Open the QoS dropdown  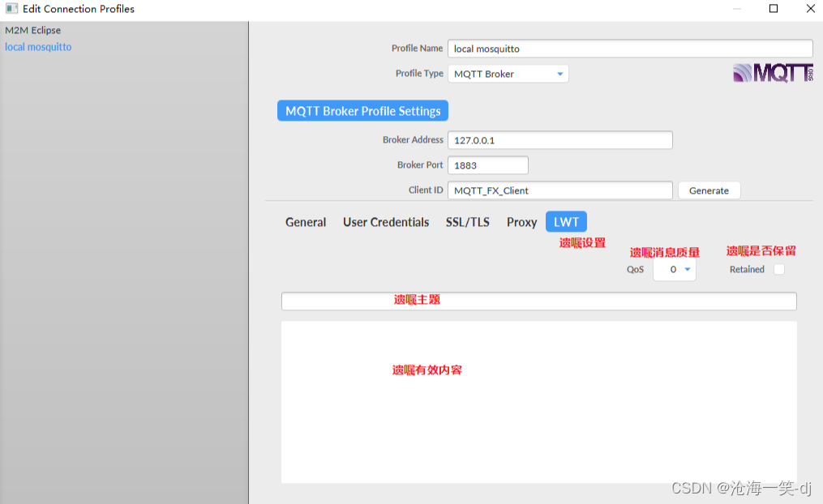pos(675,270)
